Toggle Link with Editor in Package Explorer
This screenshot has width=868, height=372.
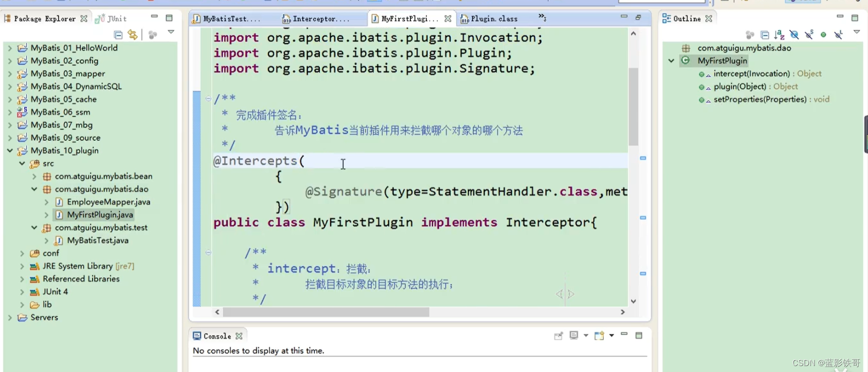(132, 35)
